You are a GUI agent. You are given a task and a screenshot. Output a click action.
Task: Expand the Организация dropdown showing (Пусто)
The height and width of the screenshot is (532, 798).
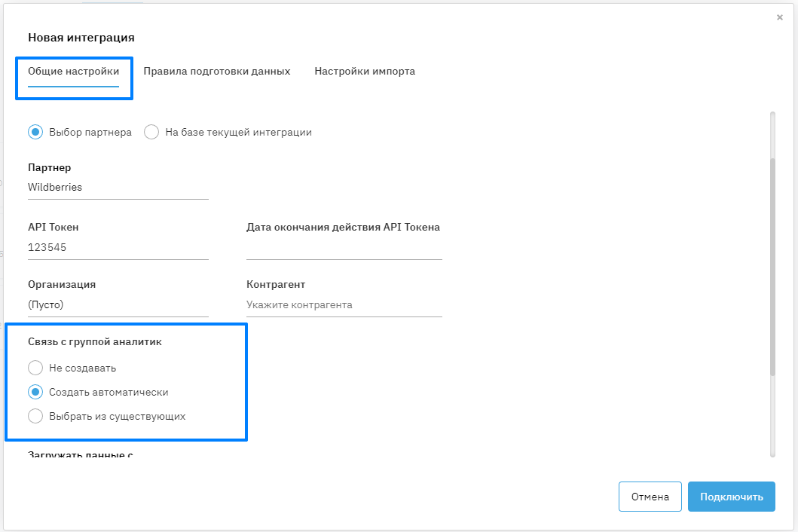tap(118, 305)
